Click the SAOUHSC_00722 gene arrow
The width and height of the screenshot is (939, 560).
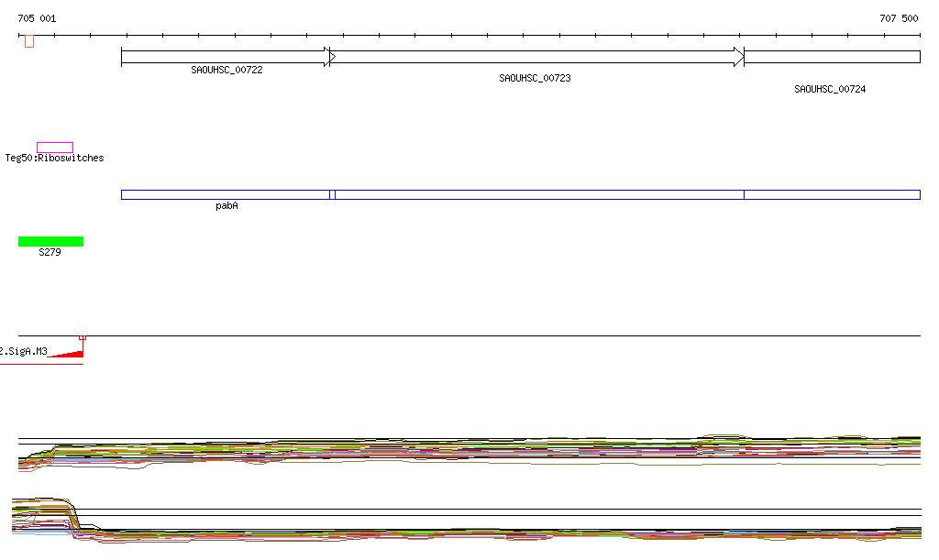pyautogui.click(x=225, y=57)
